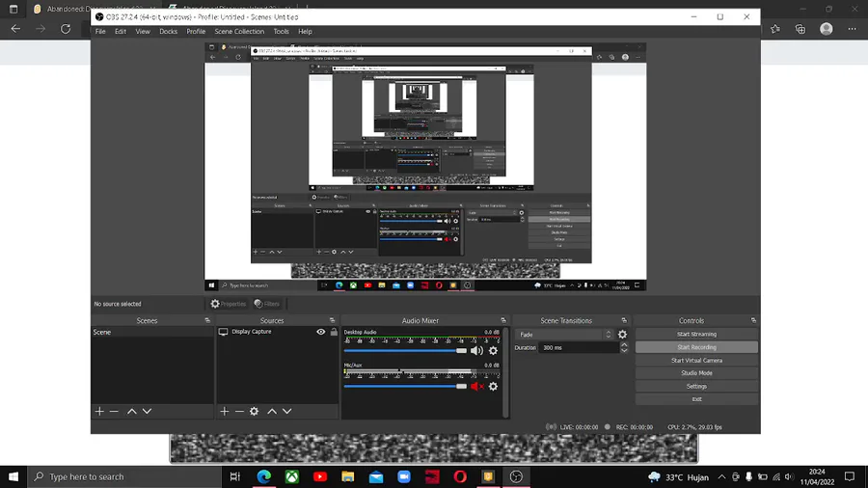
Task: Click Start Streaming
Action: click(696, 335)
